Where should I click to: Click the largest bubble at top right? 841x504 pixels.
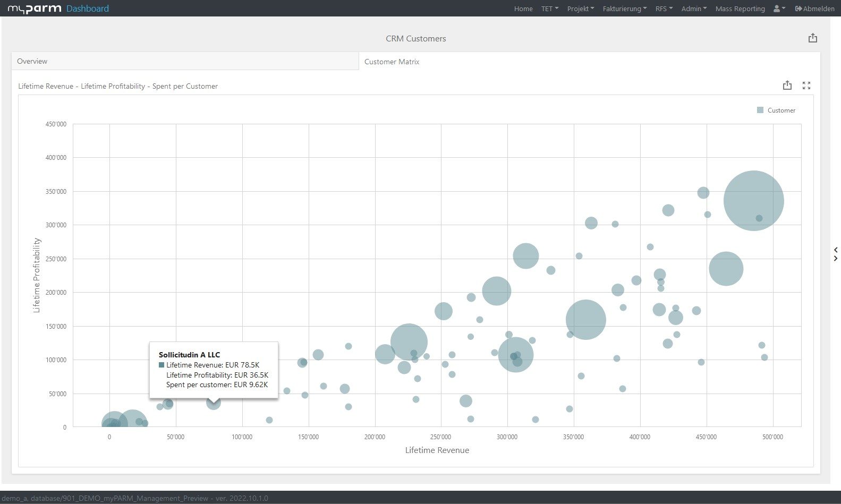753,200
